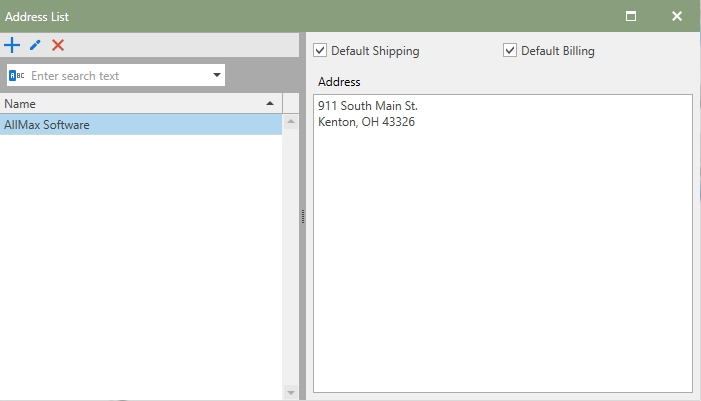Add a new address with plus icon

(12, 45)
